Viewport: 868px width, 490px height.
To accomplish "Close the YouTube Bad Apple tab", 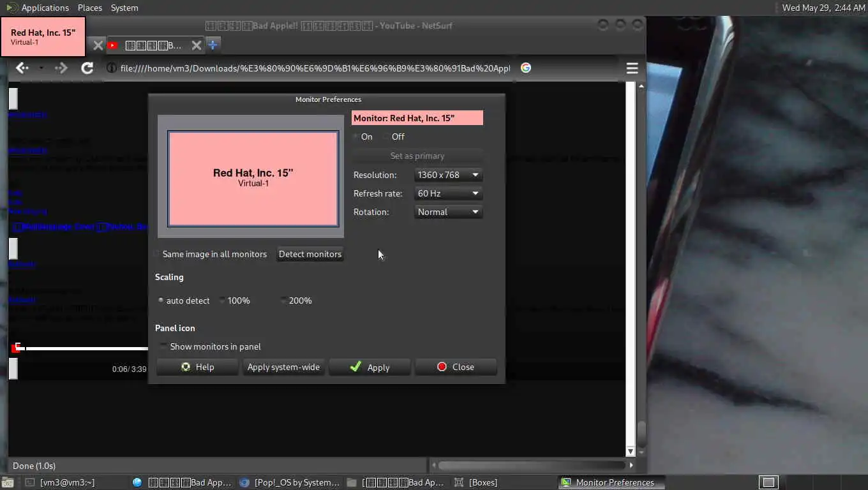I will pyautogui.click(x=197, y=45).
